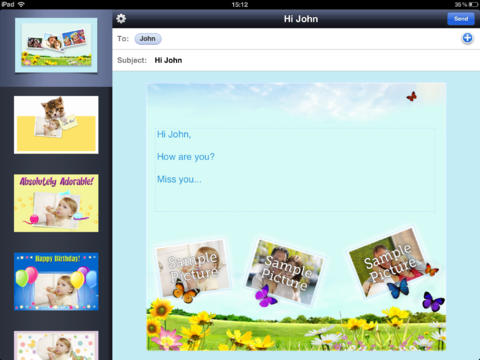Select the John recipient chip
The height and width of the screenshot is (360, 480).
click(x=148, y=39)
